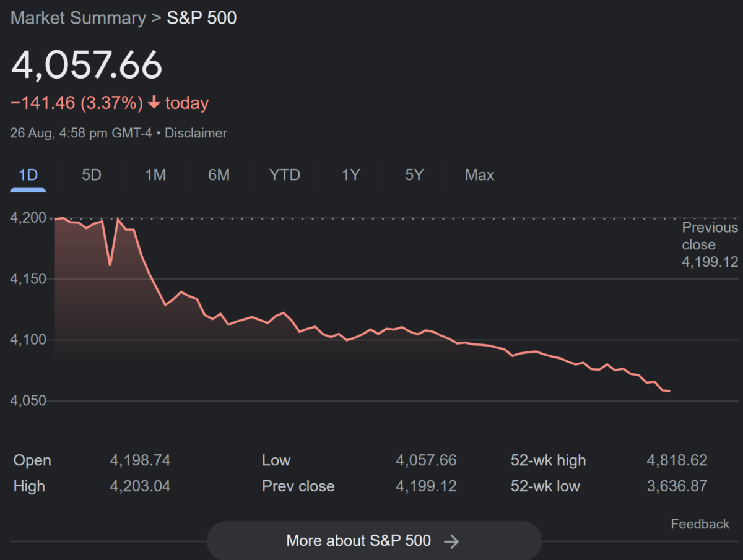Select the Max range tab
This screenshot has height=560, width=743.
click(x=479, y=175)
